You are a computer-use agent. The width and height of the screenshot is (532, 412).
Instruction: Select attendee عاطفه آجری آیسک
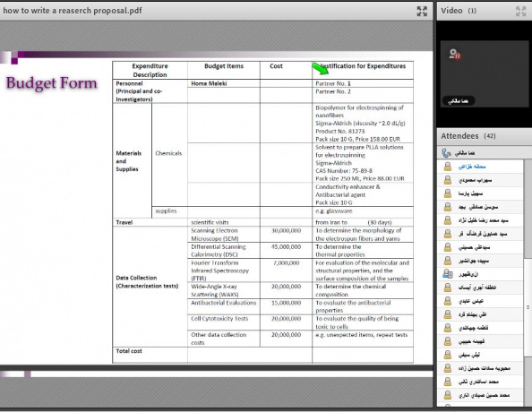click(x=477, y=288)
